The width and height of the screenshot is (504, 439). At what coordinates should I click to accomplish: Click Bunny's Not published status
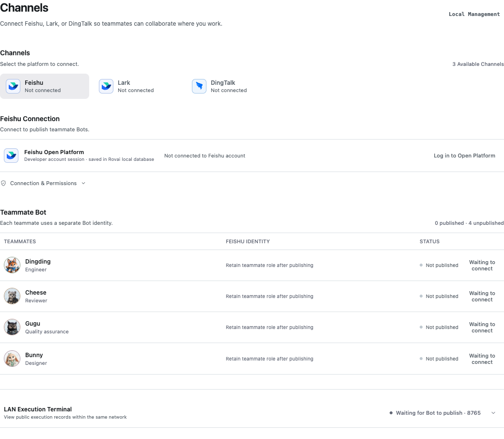pyautogui.click(x=439, y=359)
